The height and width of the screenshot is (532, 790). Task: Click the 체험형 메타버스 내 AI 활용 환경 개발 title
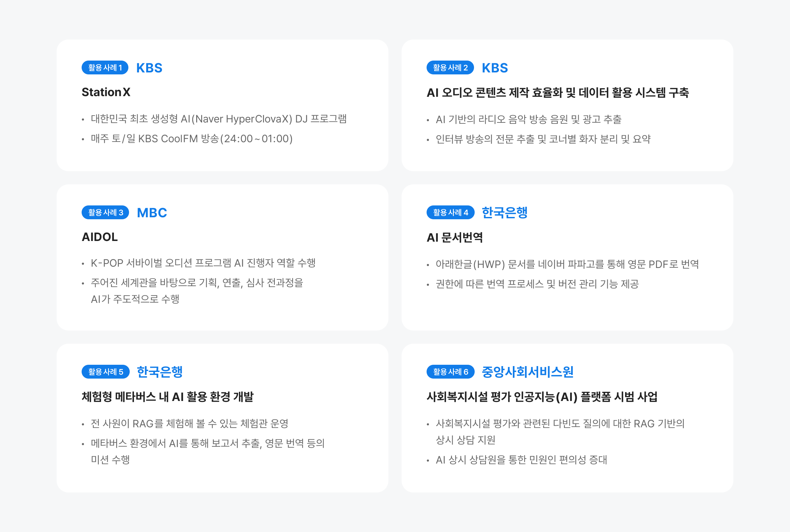[x=168, y=397]
